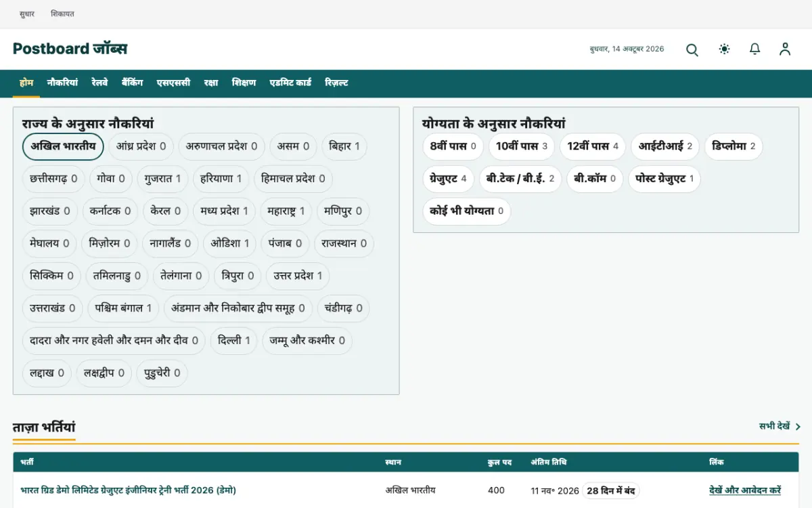This screenshot has width=812, height=508.
Task: Select the पुडुचेरी chip
Action: (x=162, y=373)
